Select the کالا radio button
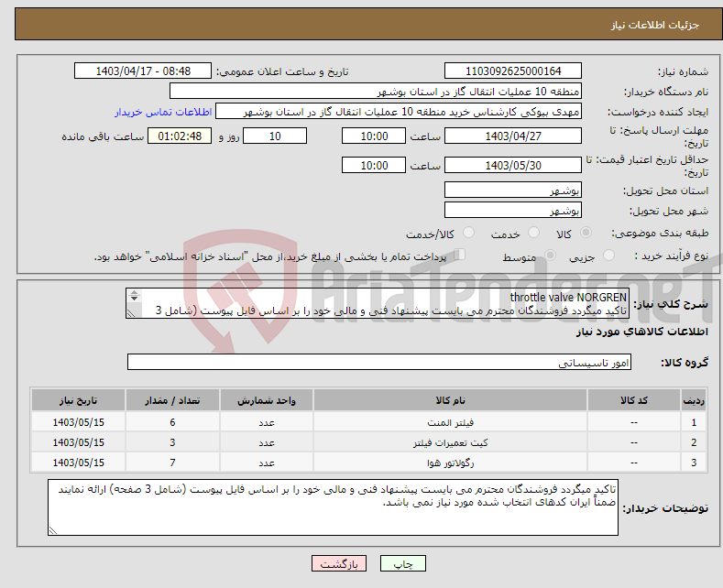Viewport: 723px width, 588px height. click(586, 233)
